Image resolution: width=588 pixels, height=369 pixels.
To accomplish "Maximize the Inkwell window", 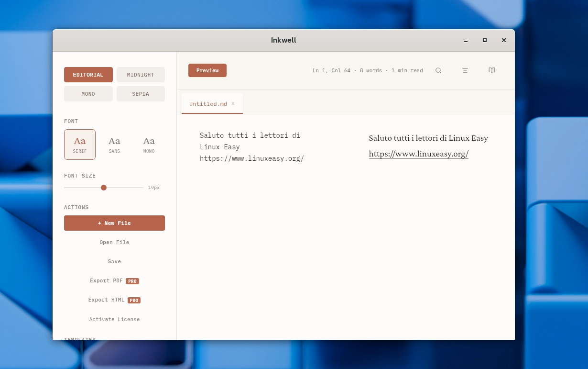I will (484, 40).
